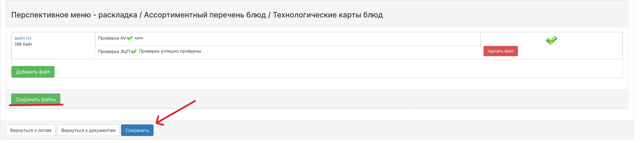Click Ассортиментный перечень блюд in the heading

(205, 15)
